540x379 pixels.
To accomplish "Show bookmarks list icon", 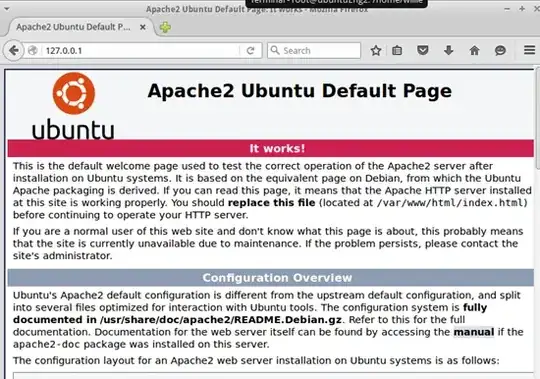I will pos(397,51).
